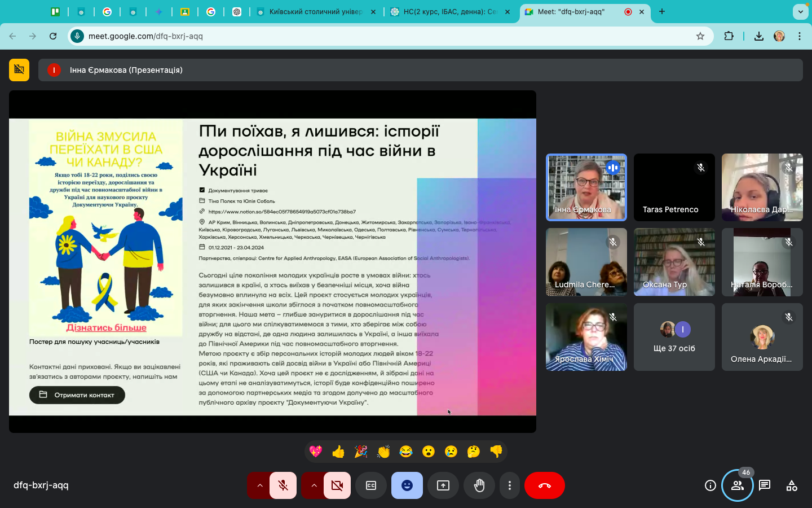Select Оксана Тур's video thumbnail
Viewport: 812px width, 508px height.
click(674, 262)
